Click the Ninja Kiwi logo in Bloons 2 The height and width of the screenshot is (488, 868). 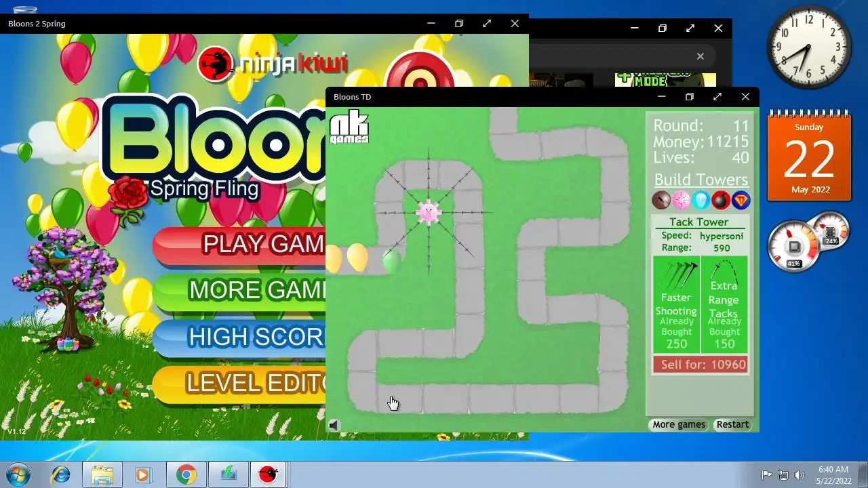pos(273,64)
